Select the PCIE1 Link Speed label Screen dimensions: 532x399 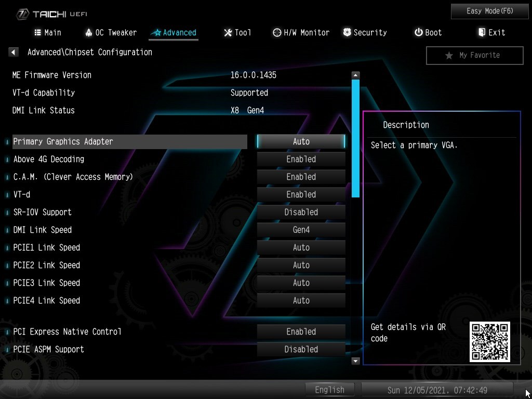click(x=46, y=247)
